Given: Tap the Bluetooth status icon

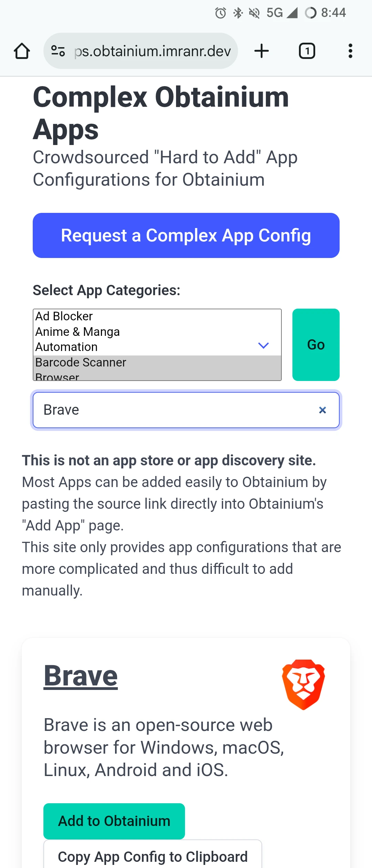Looking at the screenshot, I should tap(238, 13).
